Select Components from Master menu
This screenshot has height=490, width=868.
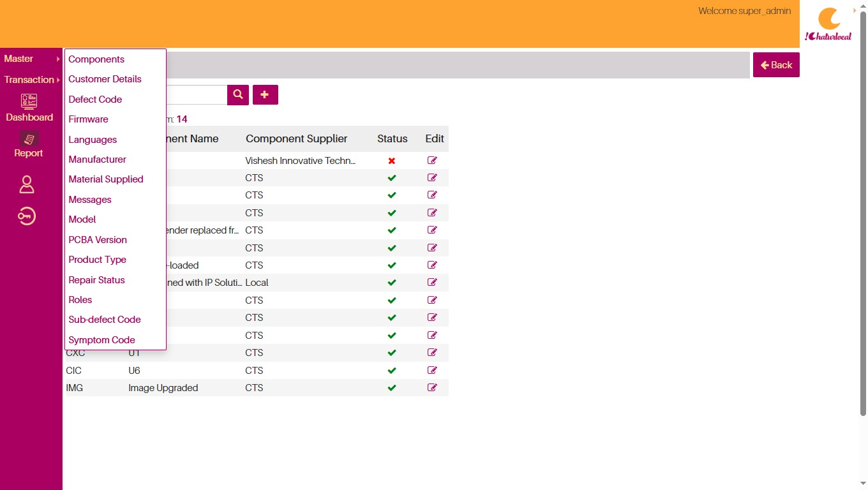[x=96, y=59]
